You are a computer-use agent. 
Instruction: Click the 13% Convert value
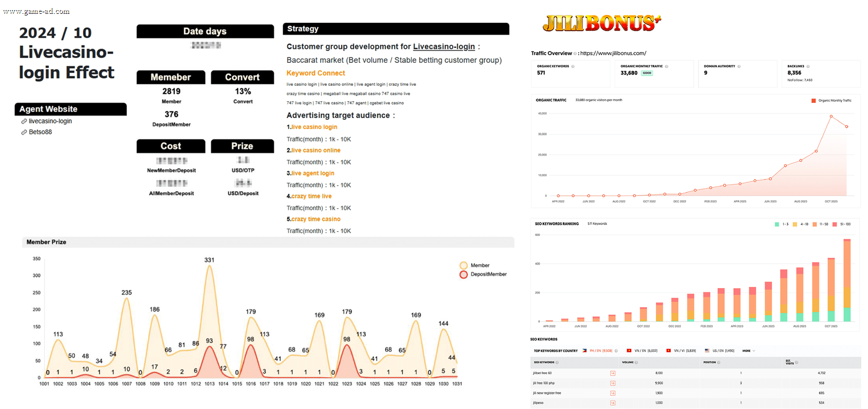point(243,92)
